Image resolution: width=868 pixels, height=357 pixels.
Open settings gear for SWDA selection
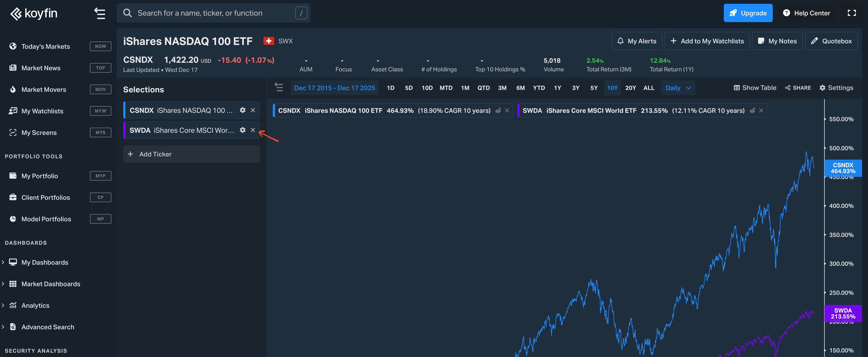click(x=242, y=130)
